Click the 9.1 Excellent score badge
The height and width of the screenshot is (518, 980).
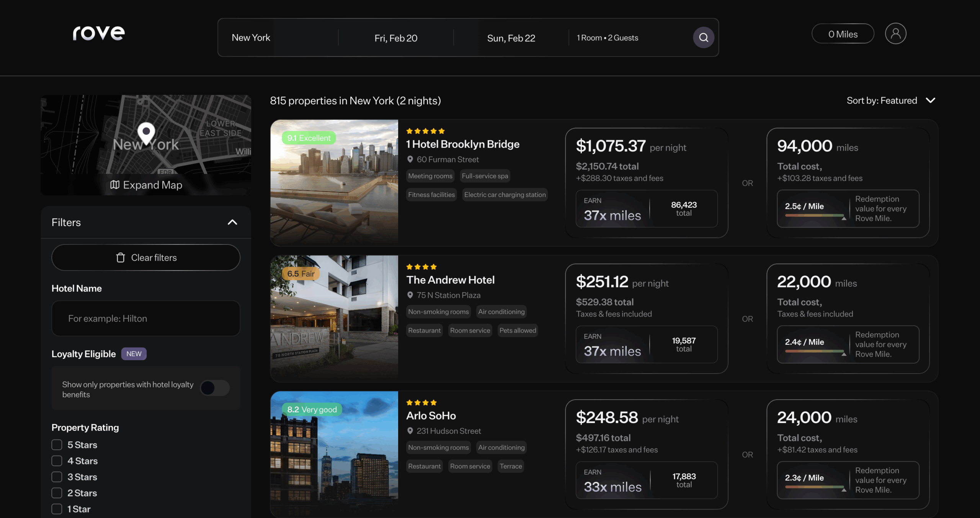309,138
